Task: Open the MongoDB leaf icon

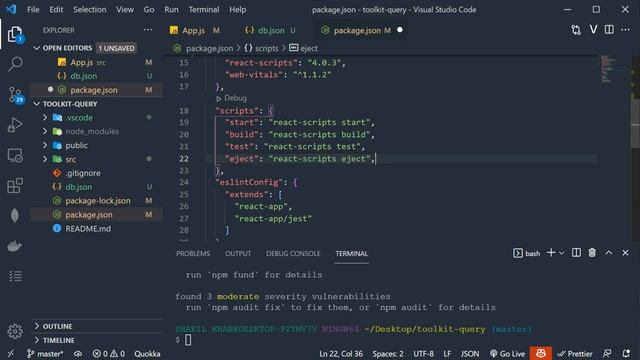Action: pyautogui.click(x=15, y=216)
